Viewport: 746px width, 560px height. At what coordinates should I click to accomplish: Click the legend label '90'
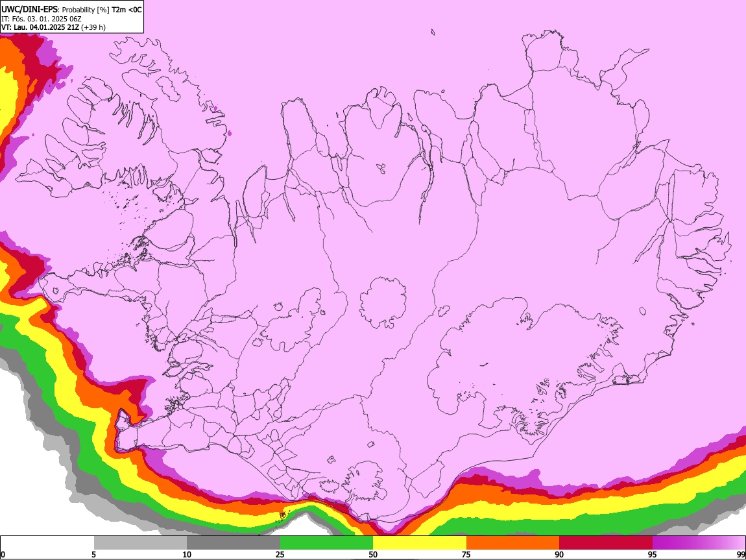[559, 554]
